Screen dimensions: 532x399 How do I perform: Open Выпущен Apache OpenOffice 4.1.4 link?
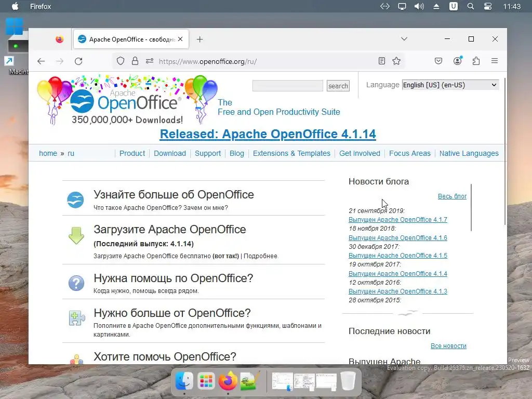click(397, 273)
